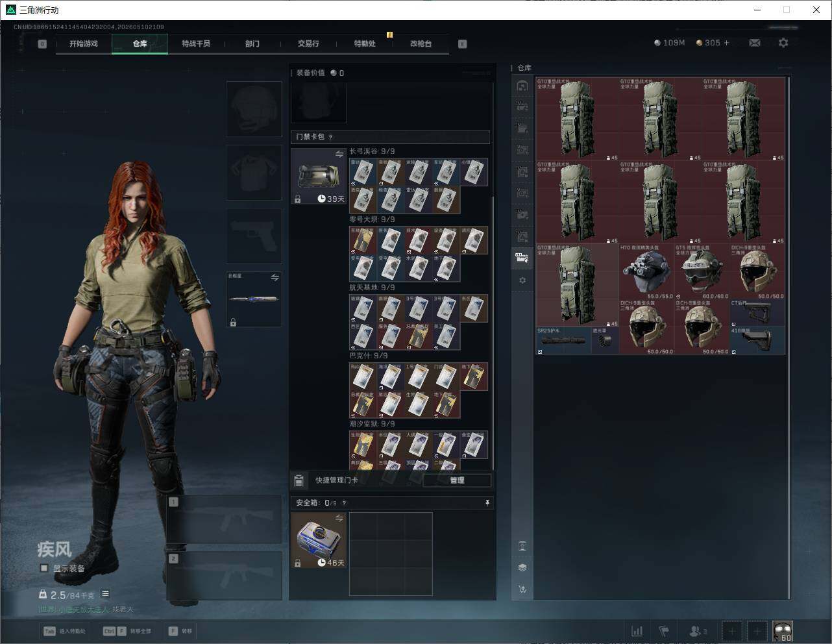Switch to the 开始游戏 tab
The height and width of the screenshot is (644, 832).
(x=84, y=43)
